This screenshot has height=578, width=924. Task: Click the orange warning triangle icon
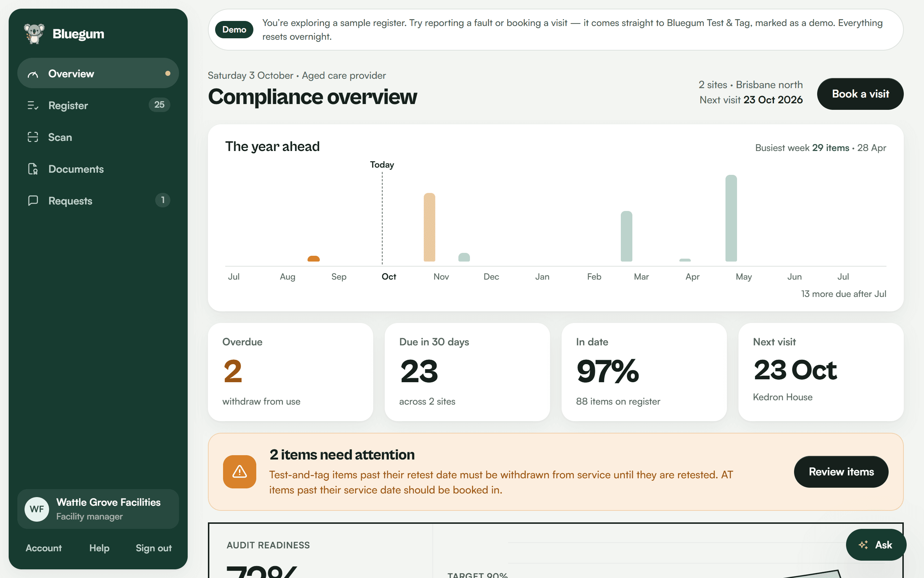tap(239, 471)
